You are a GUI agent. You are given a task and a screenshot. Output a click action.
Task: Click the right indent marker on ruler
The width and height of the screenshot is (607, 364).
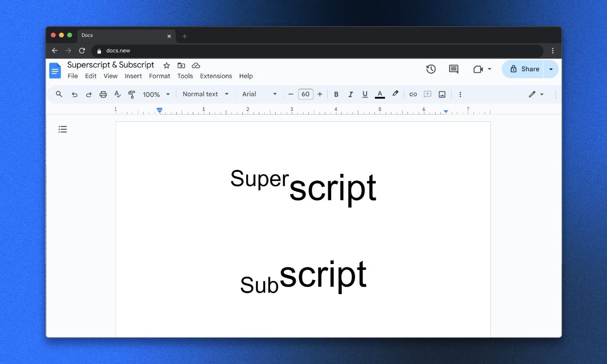click(446, 112)
